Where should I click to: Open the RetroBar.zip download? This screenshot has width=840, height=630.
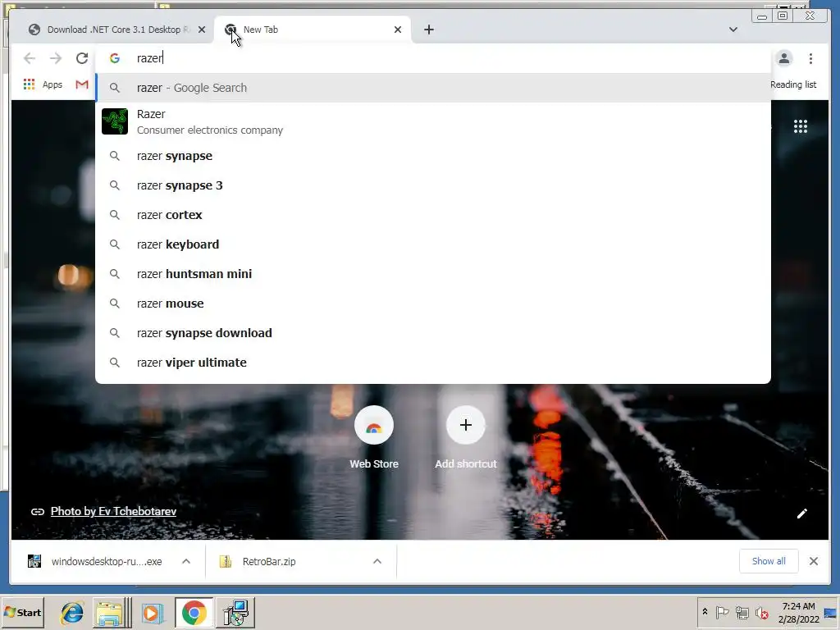pos(258,561)
